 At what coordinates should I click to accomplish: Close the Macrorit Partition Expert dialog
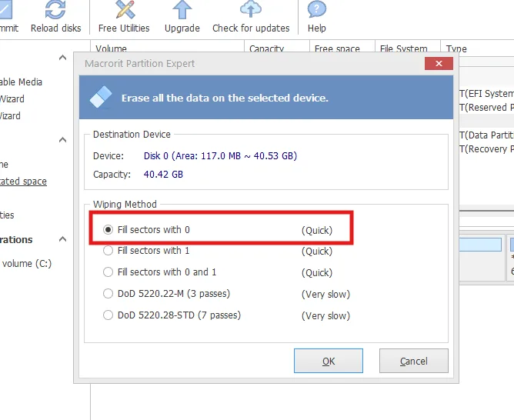[439, 63]
